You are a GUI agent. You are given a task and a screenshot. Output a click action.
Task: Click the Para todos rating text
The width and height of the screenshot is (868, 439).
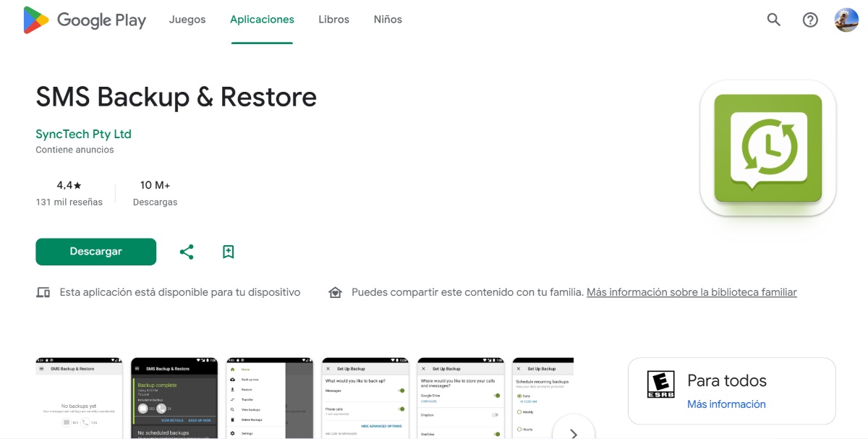tap(727, 380)
